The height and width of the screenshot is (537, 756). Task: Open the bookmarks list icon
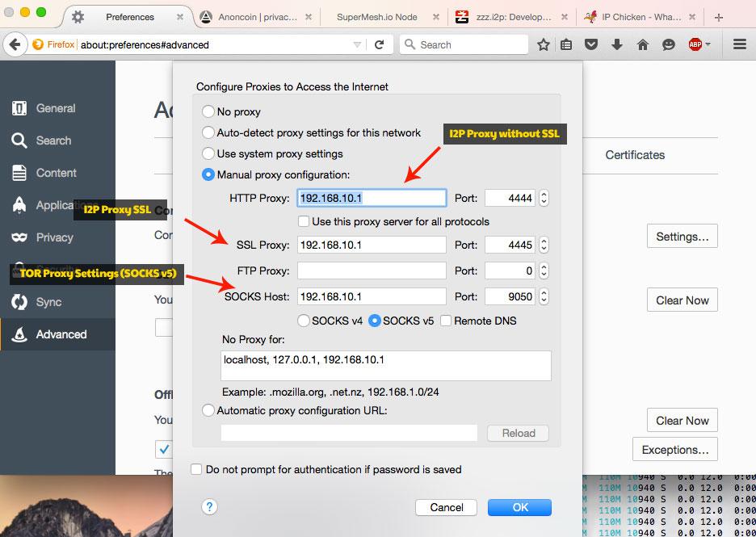pyautogui.click(x=566, y=45)
